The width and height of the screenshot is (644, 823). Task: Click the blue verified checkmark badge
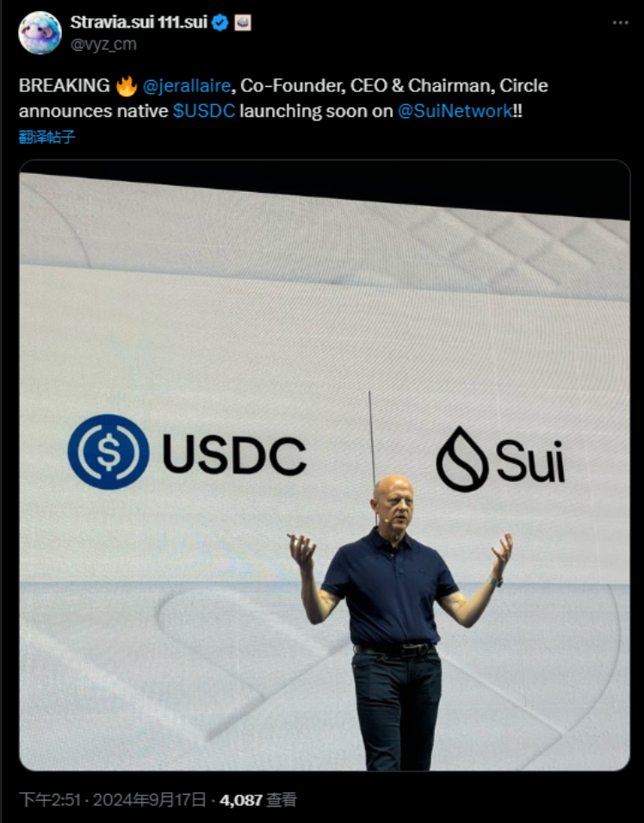coord(220,22)
